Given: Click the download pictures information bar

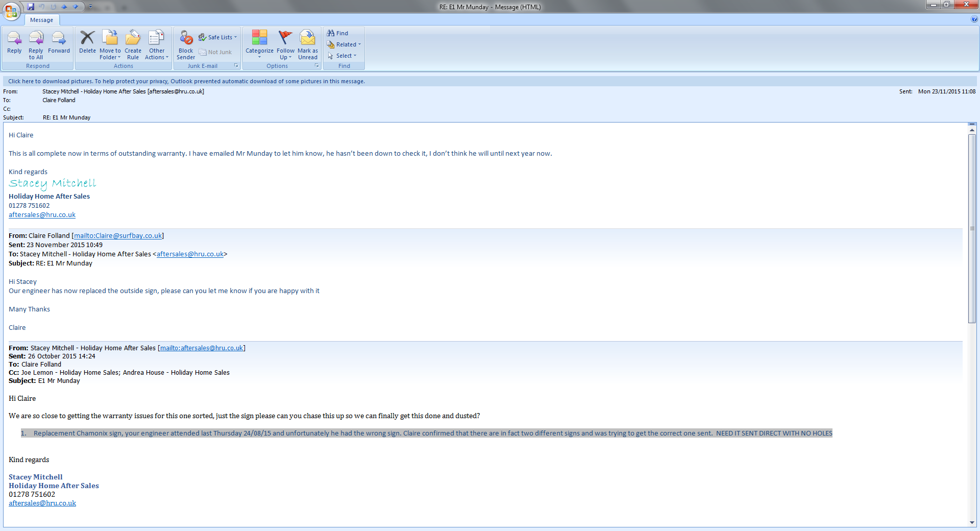Looking at the screenshot, I should (186, 81).
